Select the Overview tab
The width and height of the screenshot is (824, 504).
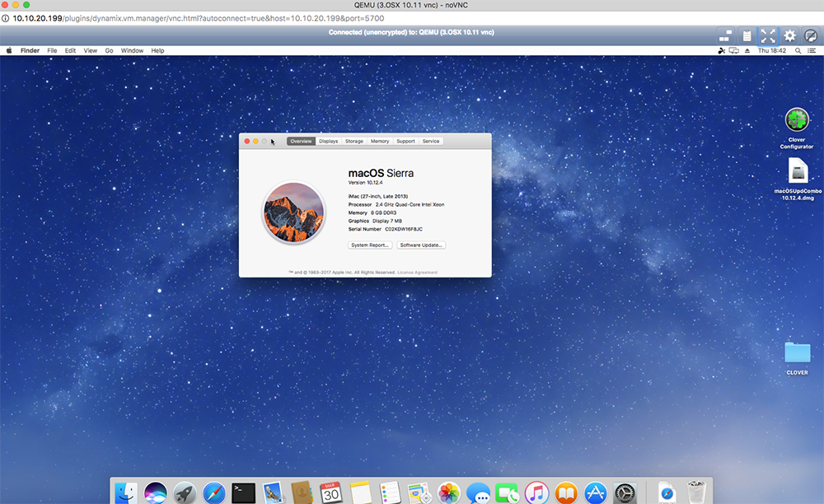301,141
